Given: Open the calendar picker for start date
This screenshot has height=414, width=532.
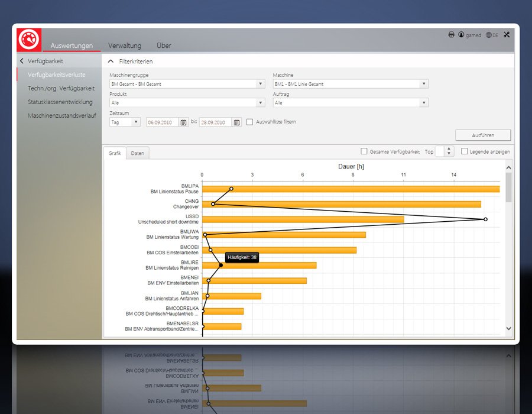Looking at the screenshot, I should point(183,122).
